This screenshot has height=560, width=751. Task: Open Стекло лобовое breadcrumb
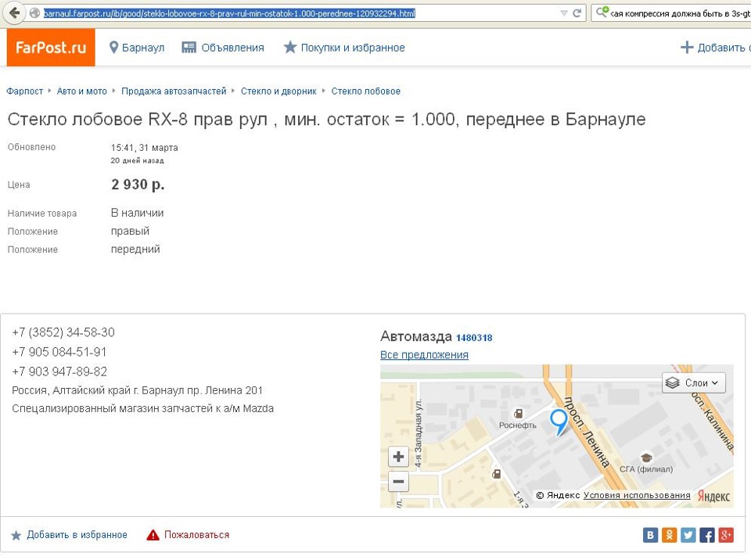click(x=366, y=91)
